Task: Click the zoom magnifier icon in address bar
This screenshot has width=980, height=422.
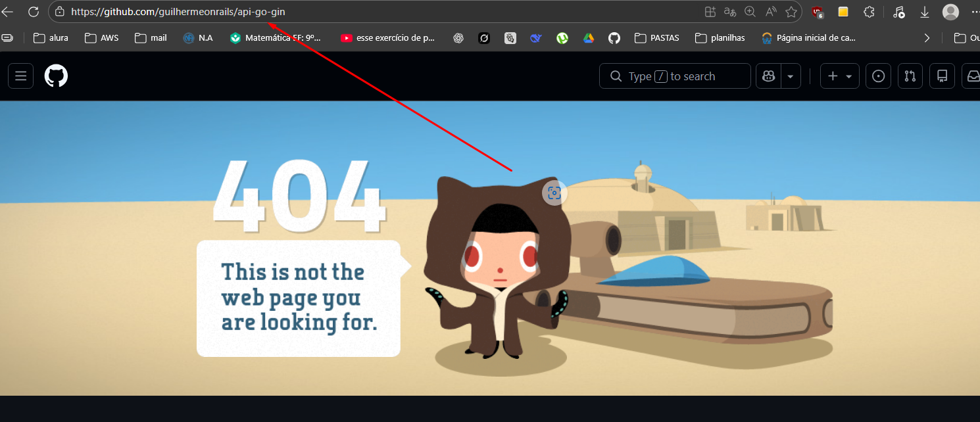Action: (x=750, y=12)
